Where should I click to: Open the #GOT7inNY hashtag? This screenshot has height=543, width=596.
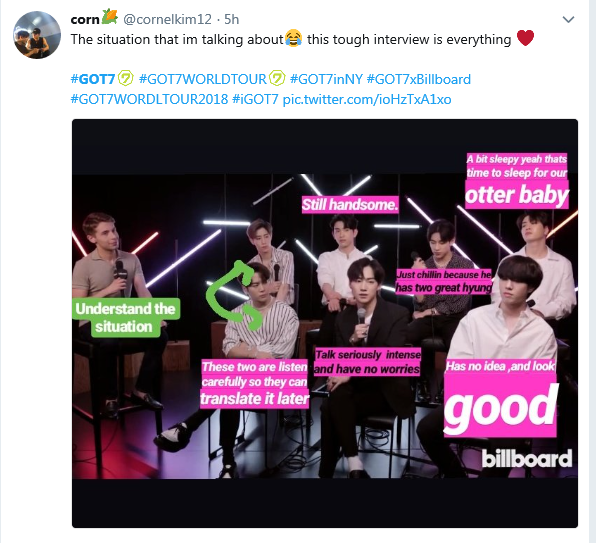pos(326,79)
